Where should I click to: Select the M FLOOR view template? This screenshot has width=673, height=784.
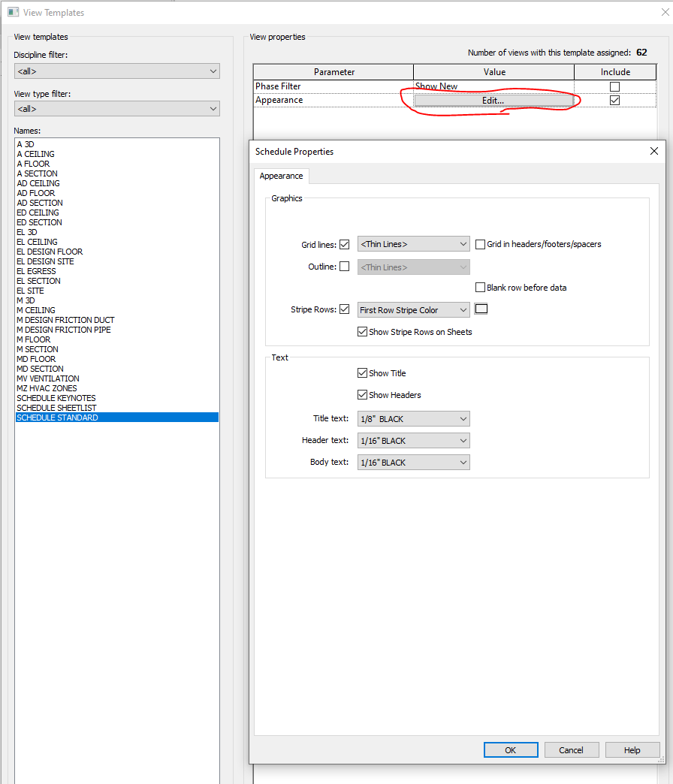point(33,339)
